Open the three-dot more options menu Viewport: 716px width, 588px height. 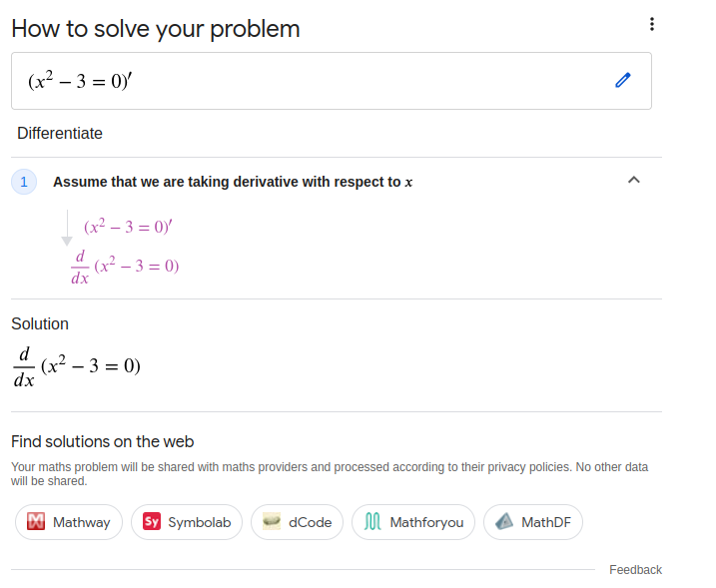(x=652, y=25)
